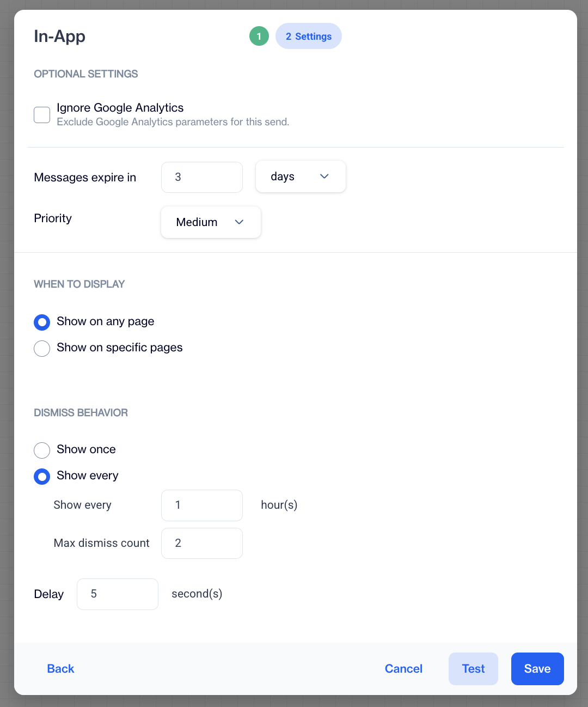
Task: Go Back to previous step
Action: 60,669
